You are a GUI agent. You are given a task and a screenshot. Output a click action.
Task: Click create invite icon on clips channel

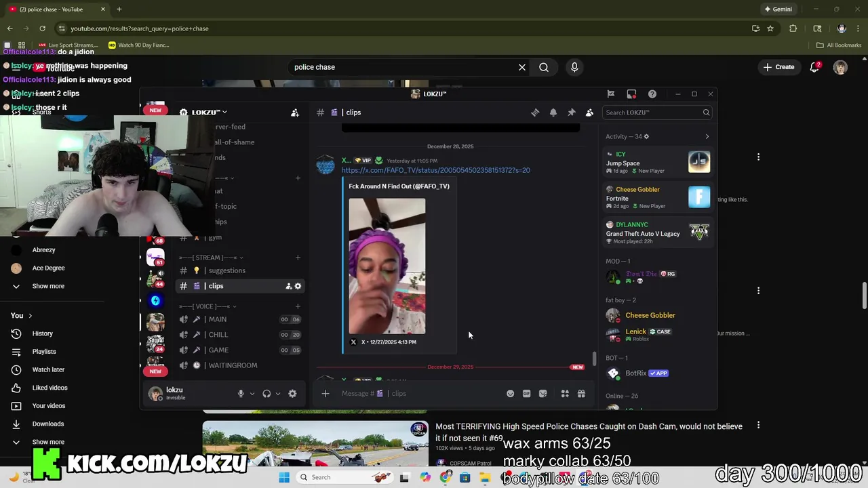(288, 286)
